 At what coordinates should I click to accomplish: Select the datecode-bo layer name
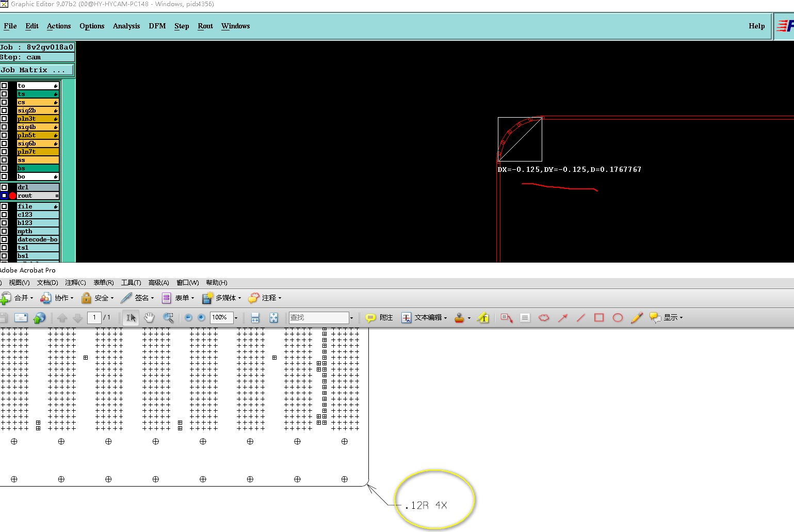(x=38, y=239)
